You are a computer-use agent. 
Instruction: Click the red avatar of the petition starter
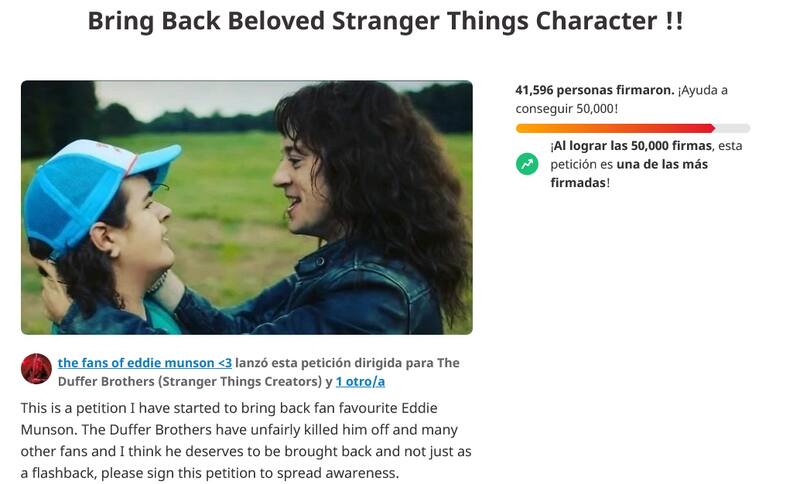point(36,369)
